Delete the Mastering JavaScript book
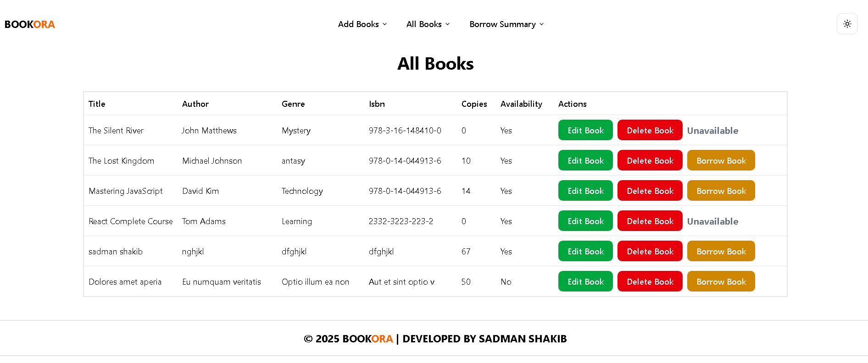 click(650, 191)
